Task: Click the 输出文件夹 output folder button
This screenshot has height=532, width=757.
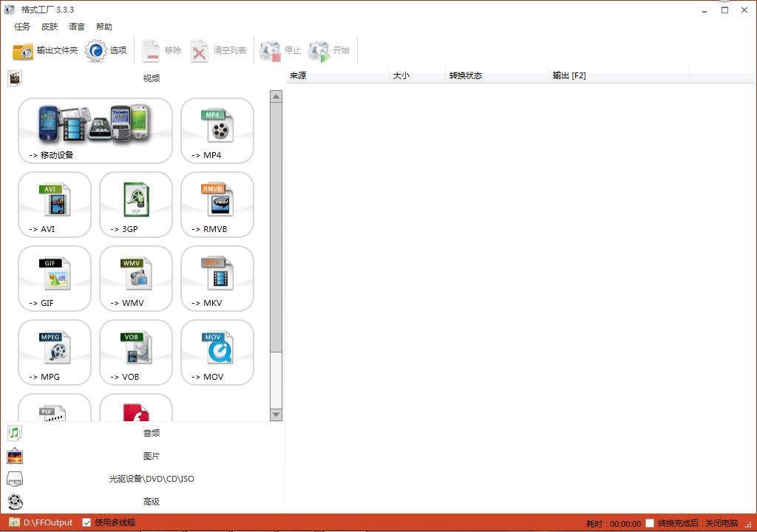Action: coord(45,50)
